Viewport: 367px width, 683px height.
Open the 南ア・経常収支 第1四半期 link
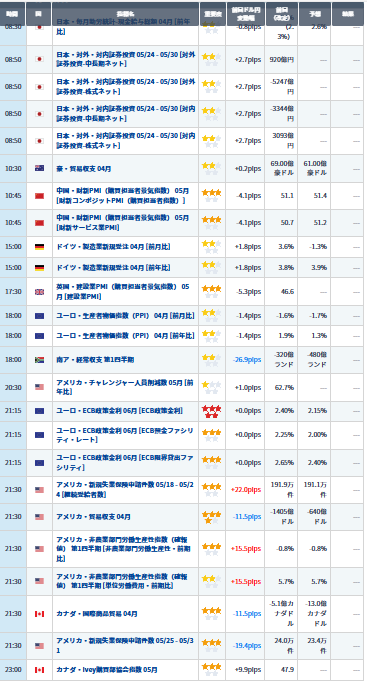pyautogui.click(x=95, y=360)
